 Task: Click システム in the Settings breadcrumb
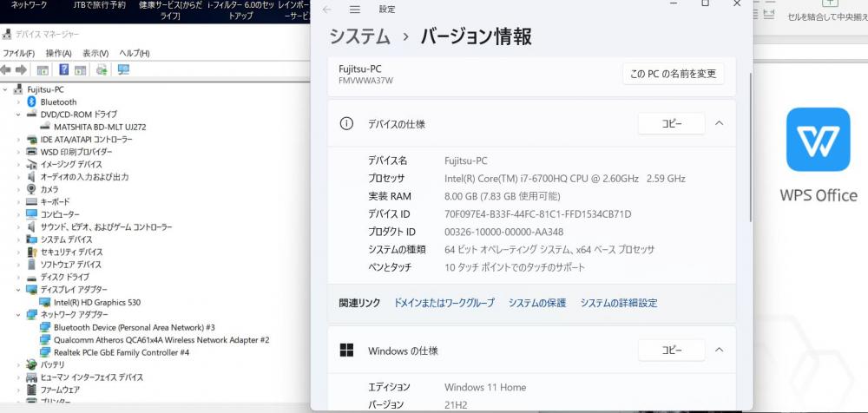pyautogui.click(x=360, y=36)
